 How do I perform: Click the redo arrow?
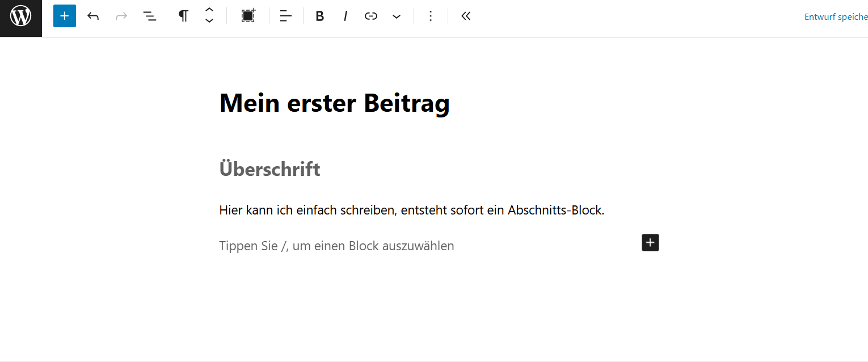[x=121, y=16]
